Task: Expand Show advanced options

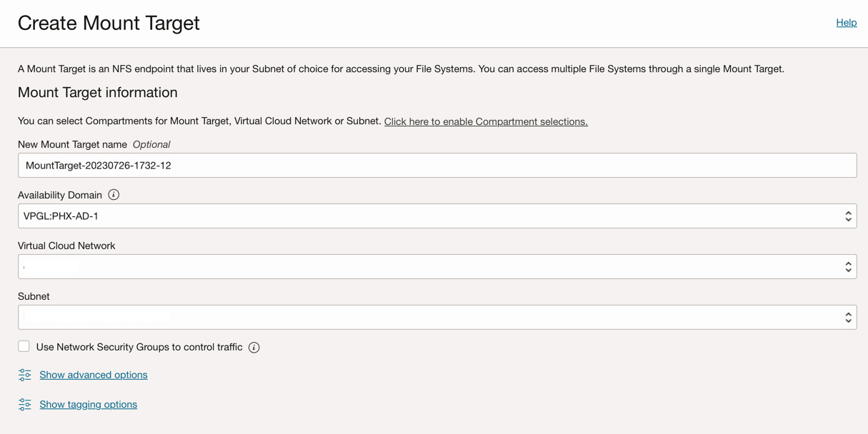Action: tap(94, 375)
